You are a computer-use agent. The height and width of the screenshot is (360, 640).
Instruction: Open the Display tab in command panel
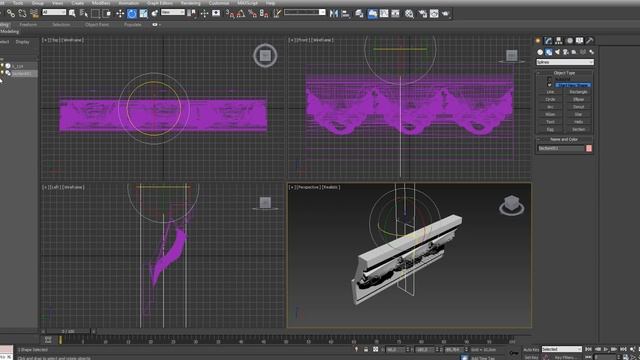(x=579, y=40)
